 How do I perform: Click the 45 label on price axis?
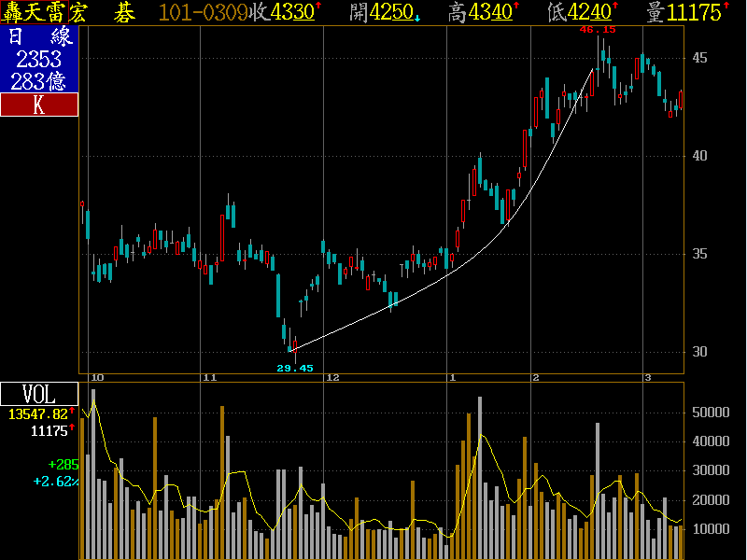(699, 58)
